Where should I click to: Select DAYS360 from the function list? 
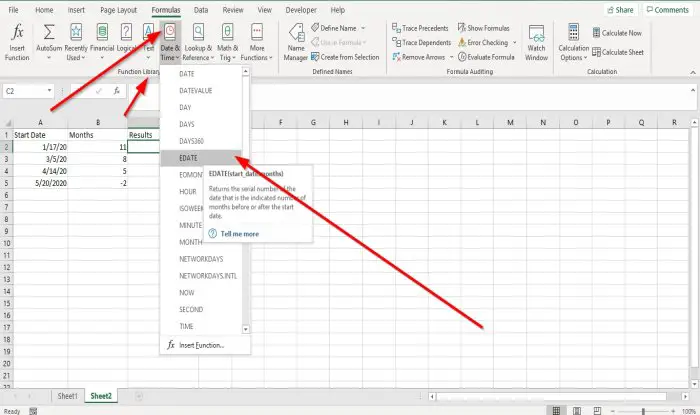pos(201,141)
